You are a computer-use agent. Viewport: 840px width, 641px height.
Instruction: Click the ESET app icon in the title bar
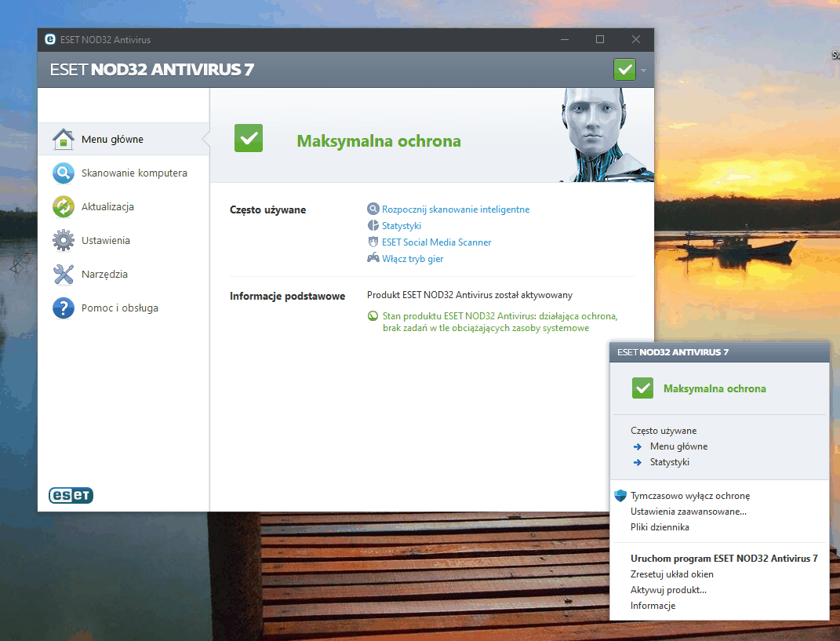point(50,39)
